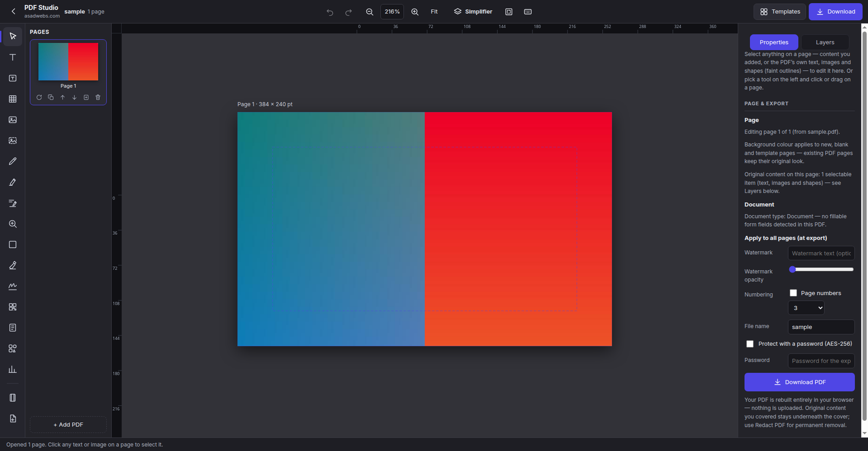
Task: Click the top-right Download button
Action: pos(835,12)
